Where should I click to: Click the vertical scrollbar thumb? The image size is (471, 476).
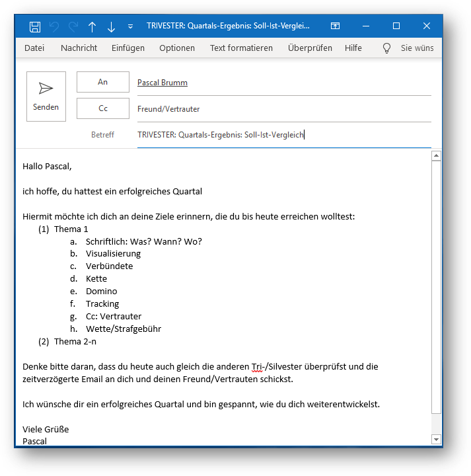(x=436, y=287)
